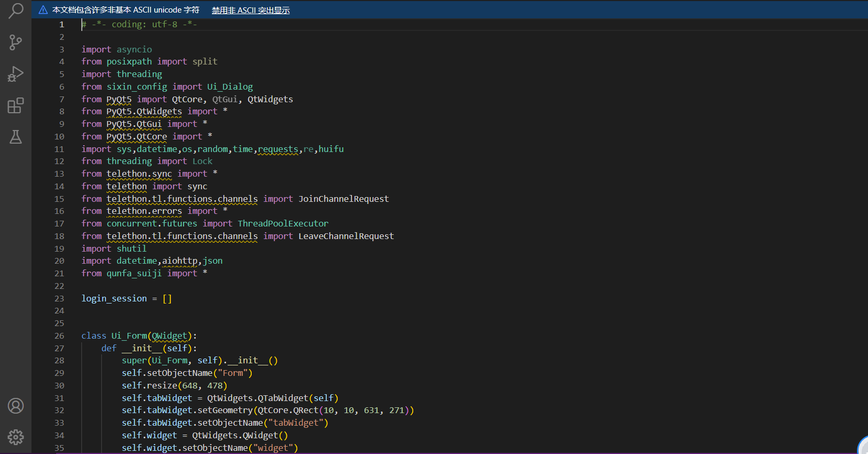This screenshot has height=454, width=868.
Task: Click 'telethon.sync' on line 13
Action: pos(140,174)
